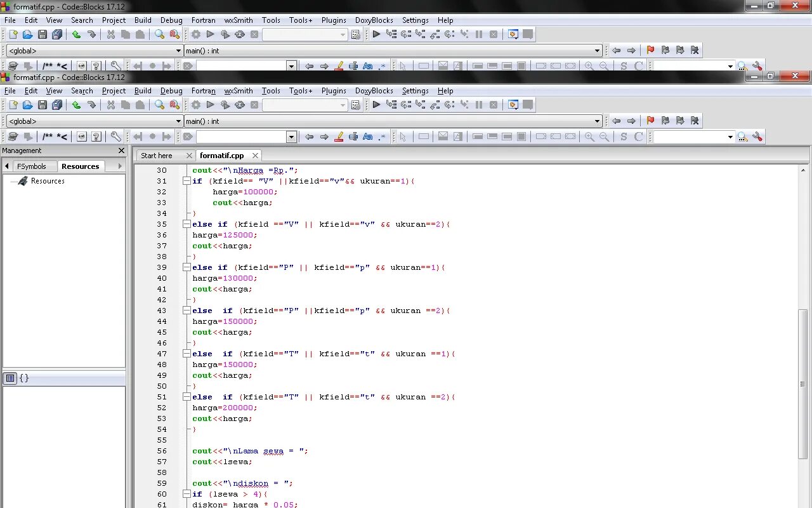Screen dimensions: 812x508
Task: Collapse code fold at line 35
Action: 187,224
